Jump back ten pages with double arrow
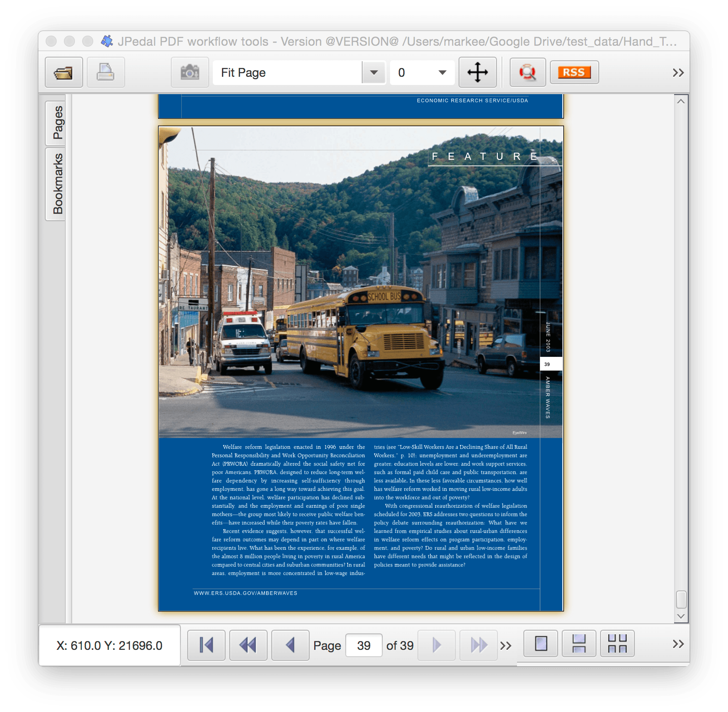 point(248,645)
